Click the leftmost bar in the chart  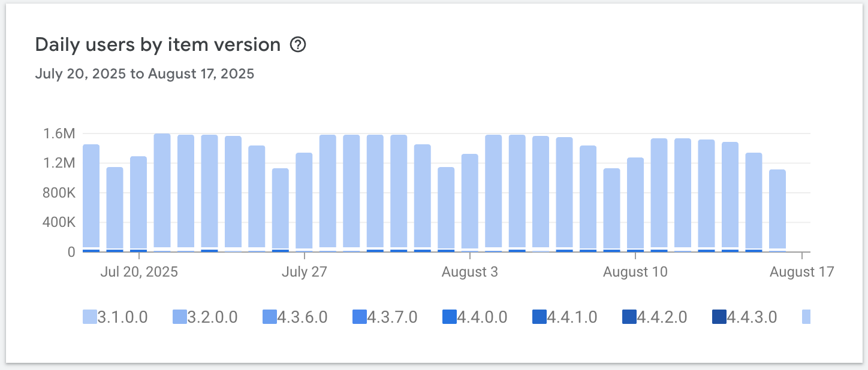91,198
